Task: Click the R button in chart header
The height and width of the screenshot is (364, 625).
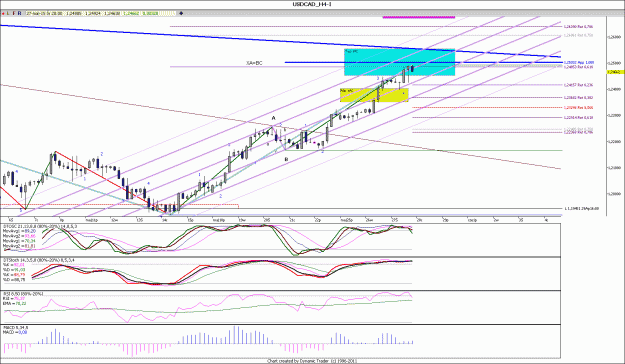Action: point(19,13)
